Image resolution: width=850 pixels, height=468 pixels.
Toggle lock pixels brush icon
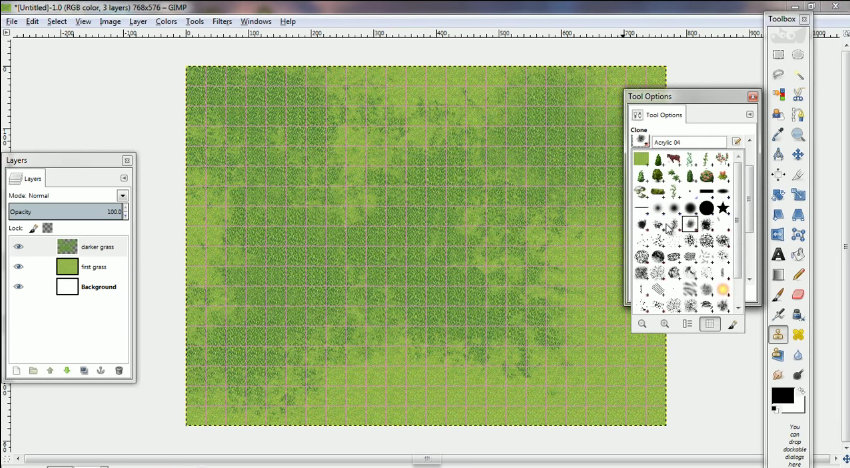coord(34,228)
